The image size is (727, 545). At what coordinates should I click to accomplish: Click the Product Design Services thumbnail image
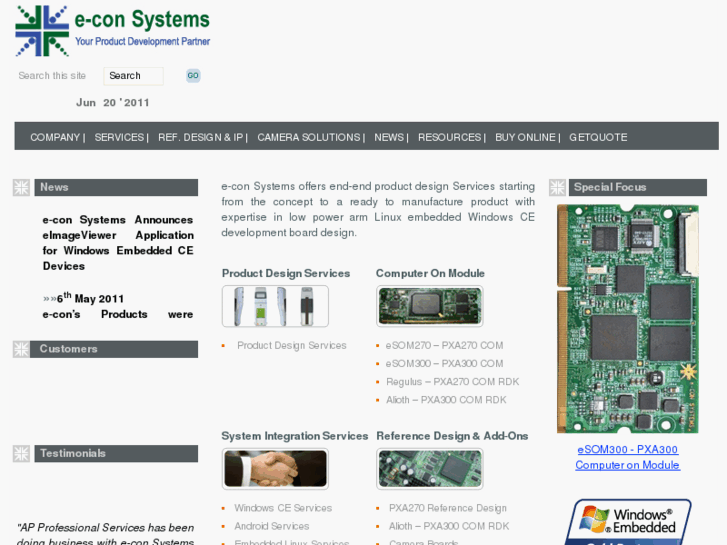(275, 306)
